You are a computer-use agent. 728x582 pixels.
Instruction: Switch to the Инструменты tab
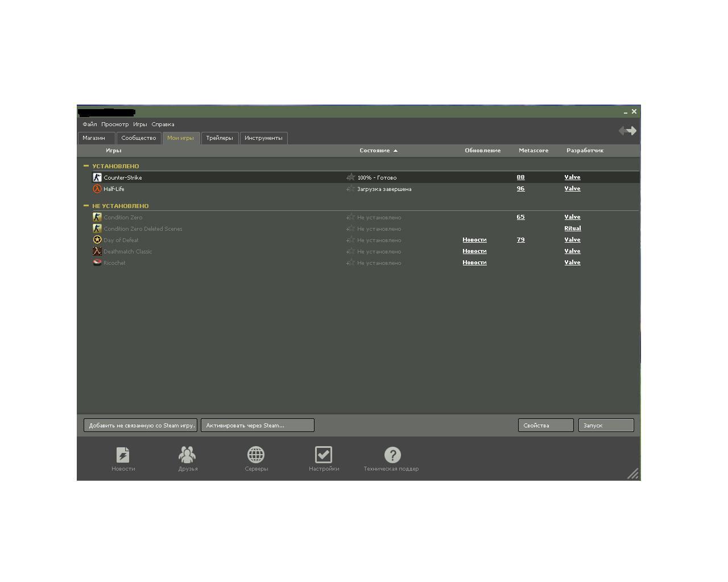pos(263,138)
